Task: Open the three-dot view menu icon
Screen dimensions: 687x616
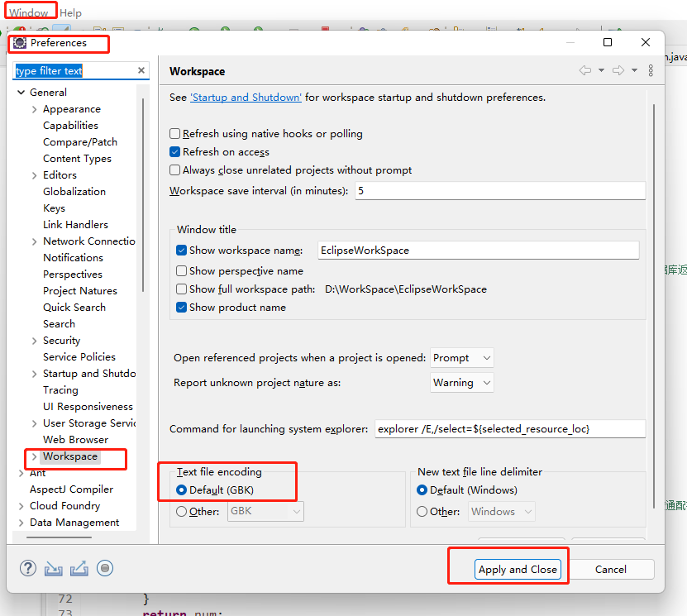Action: 651,70
